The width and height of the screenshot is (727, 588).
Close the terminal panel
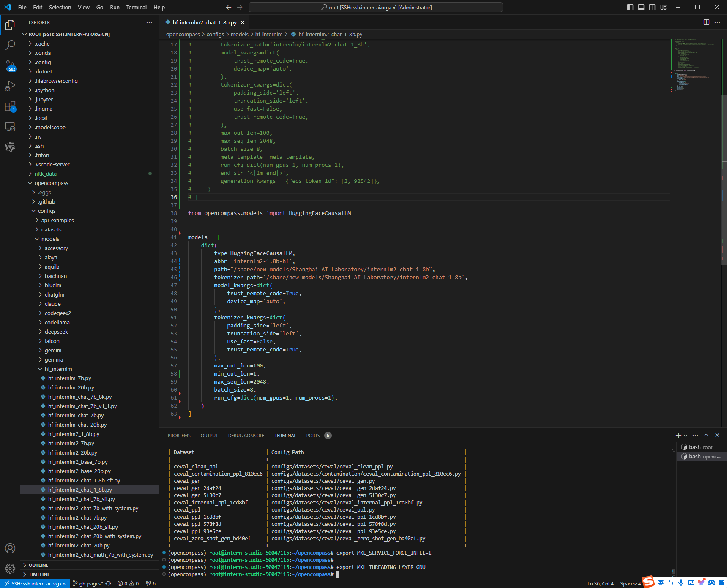tap(717, 436)
